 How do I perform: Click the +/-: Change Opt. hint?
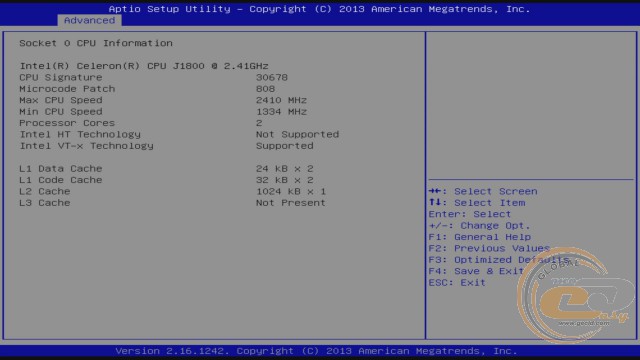click(479, 226)
